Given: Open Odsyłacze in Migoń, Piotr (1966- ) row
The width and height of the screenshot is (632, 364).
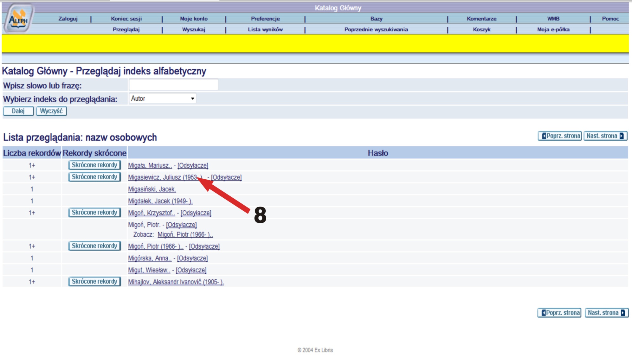Looking at the screenshot, I should (204, 246).
